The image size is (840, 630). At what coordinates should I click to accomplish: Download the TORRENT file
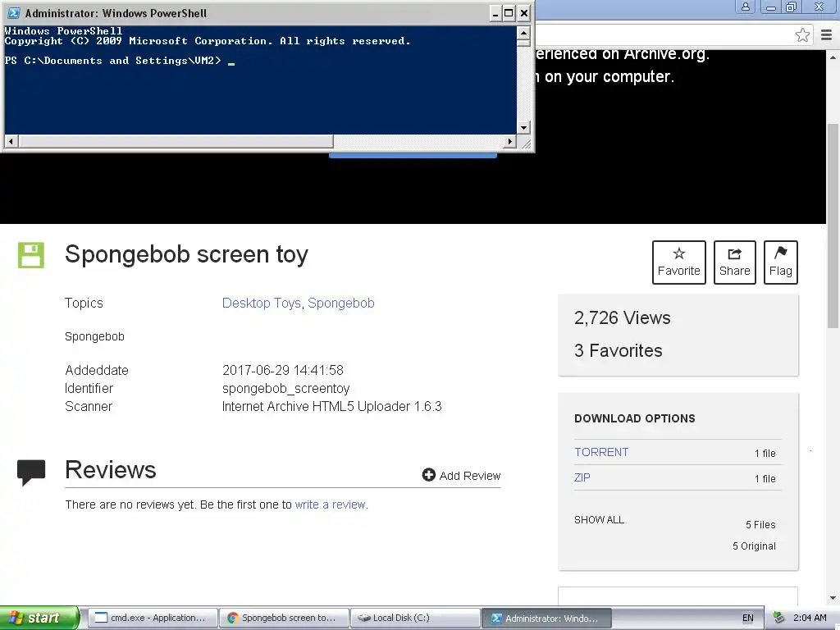coord(601,452)
